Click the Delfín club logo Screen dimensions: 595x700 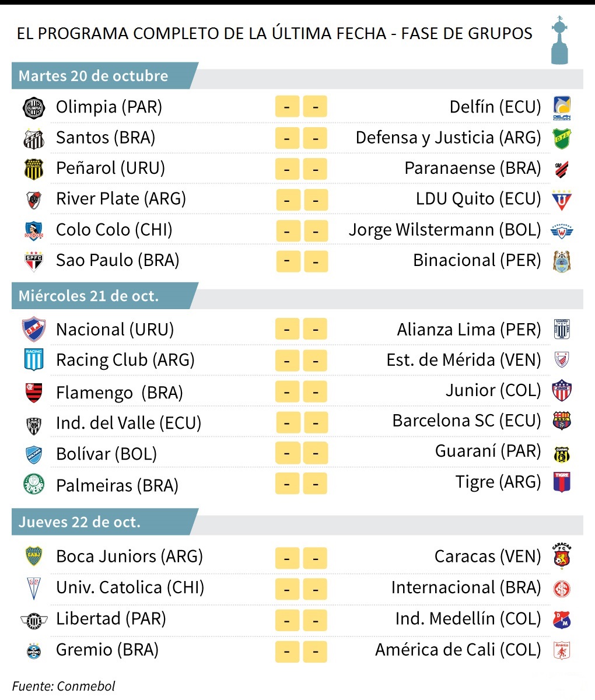[x=561, y=108]
